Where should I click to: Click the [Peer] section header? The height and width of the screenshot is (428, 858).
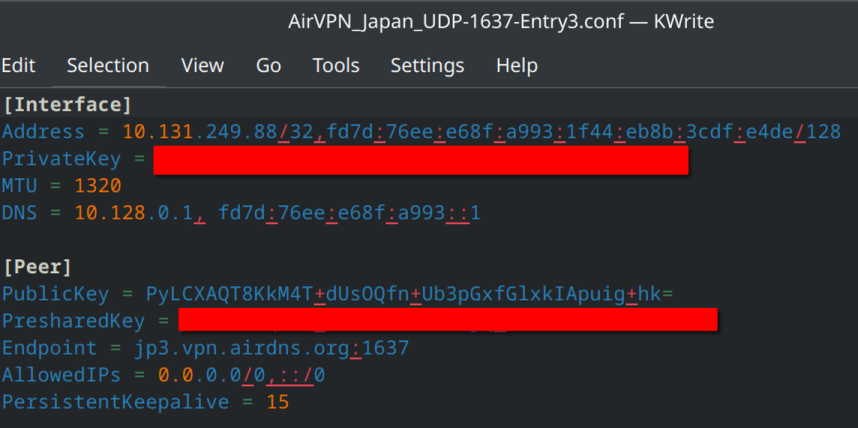37,267
